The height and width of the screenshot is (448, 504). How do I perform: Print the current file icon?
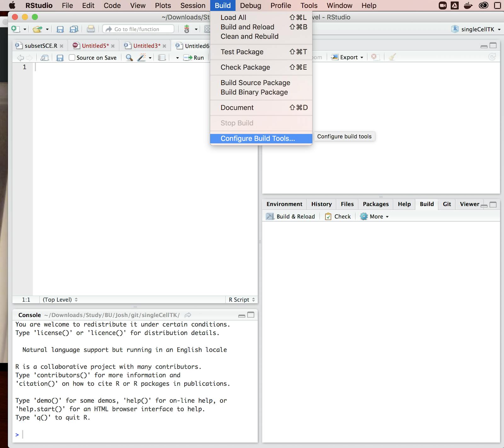[91, 29]
